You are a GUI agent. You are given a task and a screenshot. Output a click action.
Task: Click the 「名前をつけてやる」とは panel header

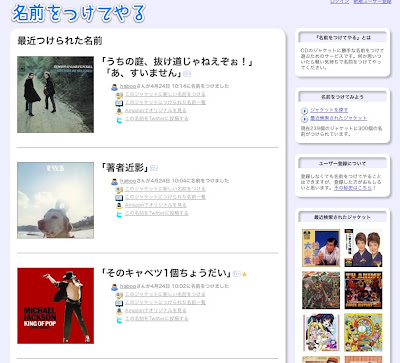[x=343, y=38]
